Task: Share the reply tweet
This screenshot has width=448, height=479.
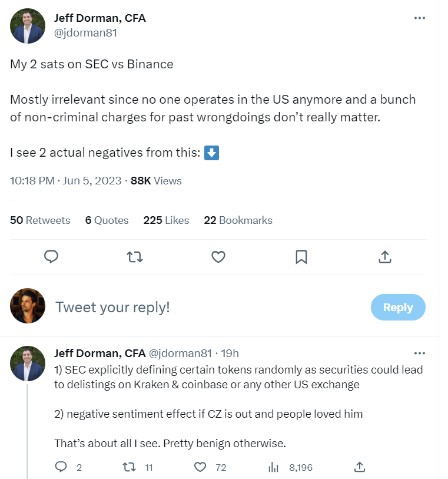Action: coord(360,467)
